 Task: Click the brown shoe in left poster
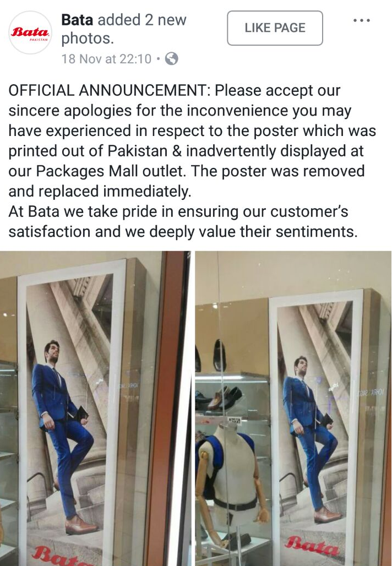coord(81,525)
